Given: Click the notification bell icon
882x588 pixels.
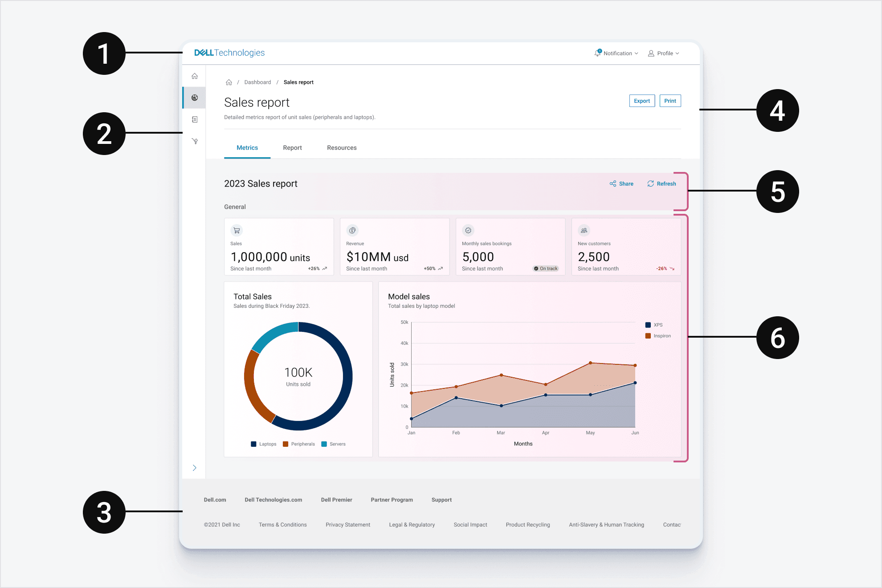Looking at the screenshot, I should 597,53.
